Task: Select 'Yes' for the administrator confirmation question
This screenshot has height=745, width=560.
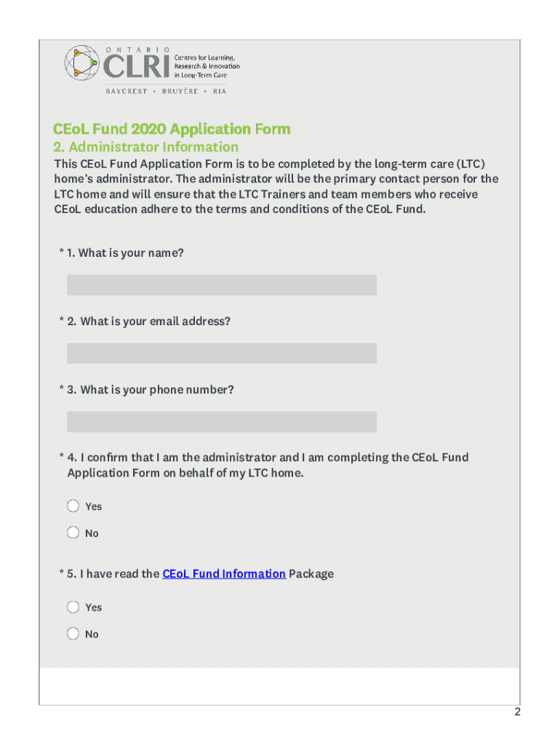Action: coord(73,506)
